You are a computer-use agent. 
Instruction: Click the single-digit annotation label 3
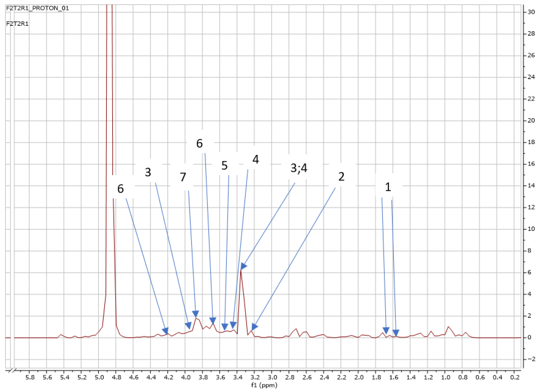pyautogui.click(x=148, y=172)
